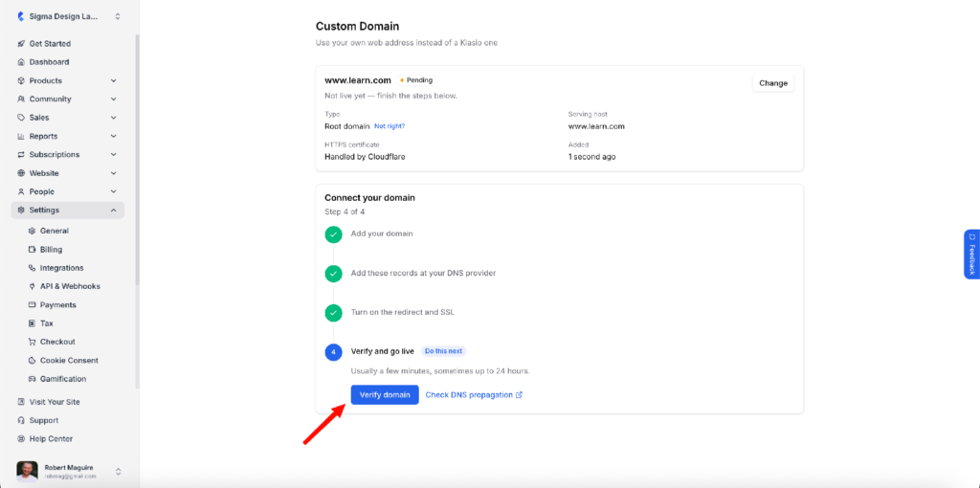Click the www.learn.com domain heading
Screen dimensions: 980x488
click(358, 80)
